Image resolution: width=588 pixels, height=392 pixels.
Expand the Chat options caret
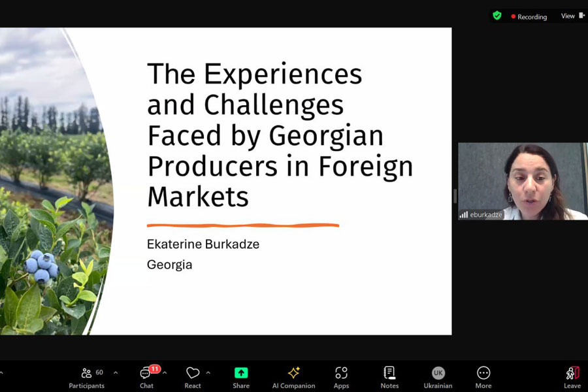pyautogui.click(x=165, y=373)
